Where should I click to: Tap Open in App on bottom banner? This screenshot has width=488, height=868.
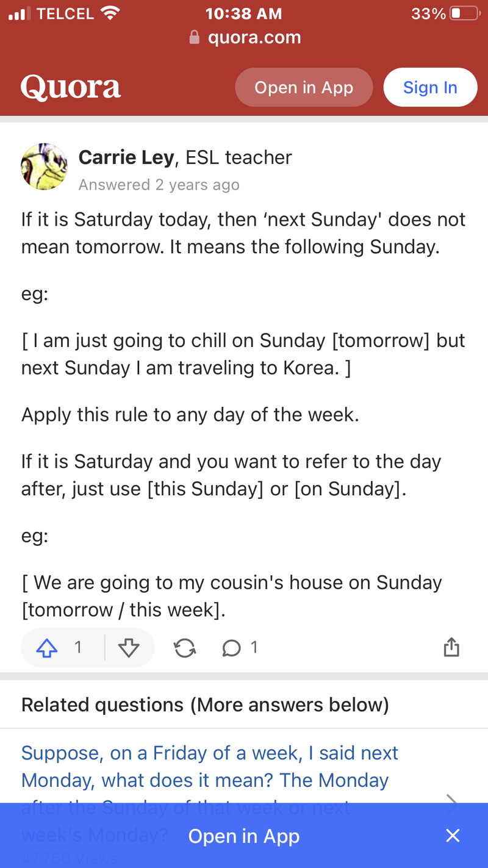point(243,836)
